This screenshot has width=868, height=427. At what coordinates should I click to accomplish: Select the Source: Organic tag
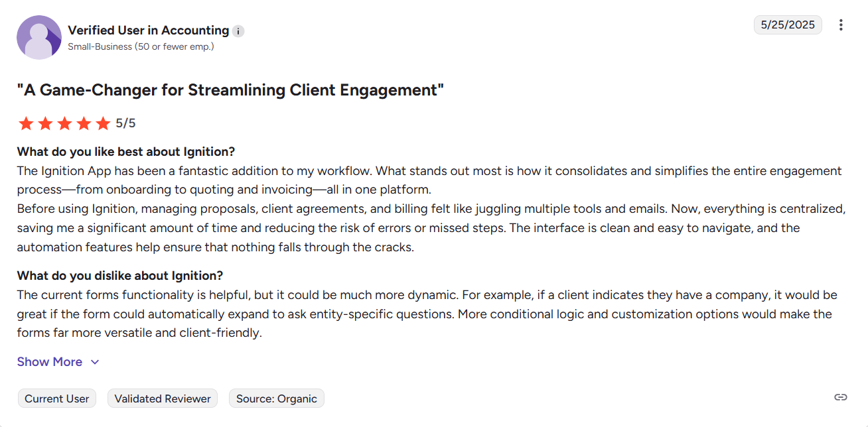277,398
